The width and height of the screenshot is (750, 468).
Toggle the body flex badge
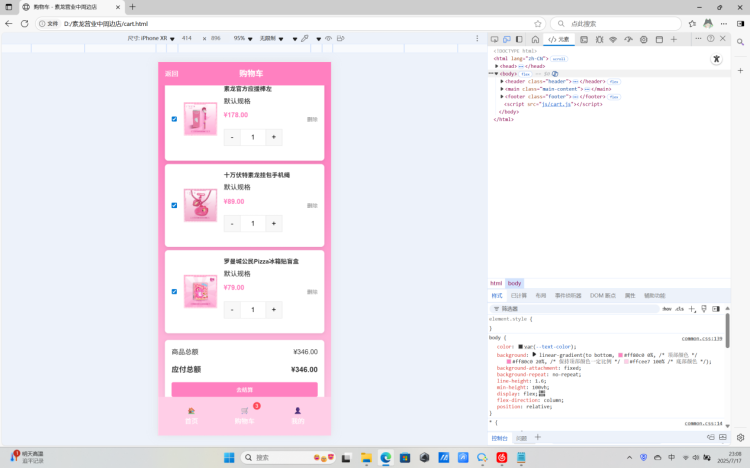pos(526,74)
